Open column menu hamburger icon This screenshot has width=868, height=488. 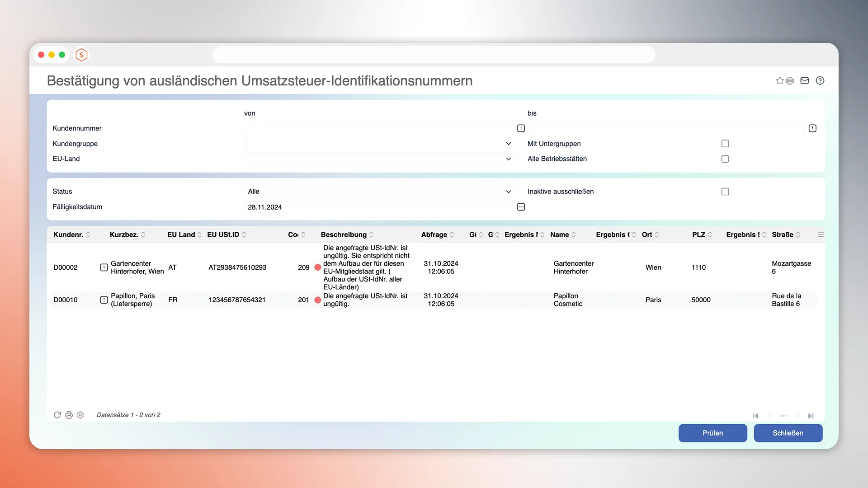tap(821, 235)
